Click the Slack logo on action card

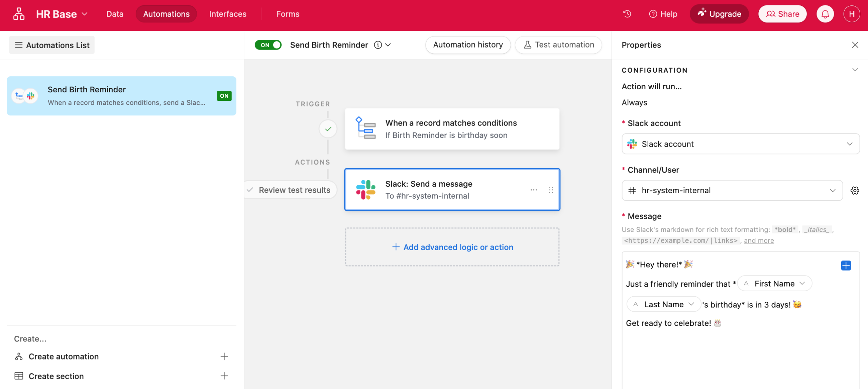click(366, 189)
